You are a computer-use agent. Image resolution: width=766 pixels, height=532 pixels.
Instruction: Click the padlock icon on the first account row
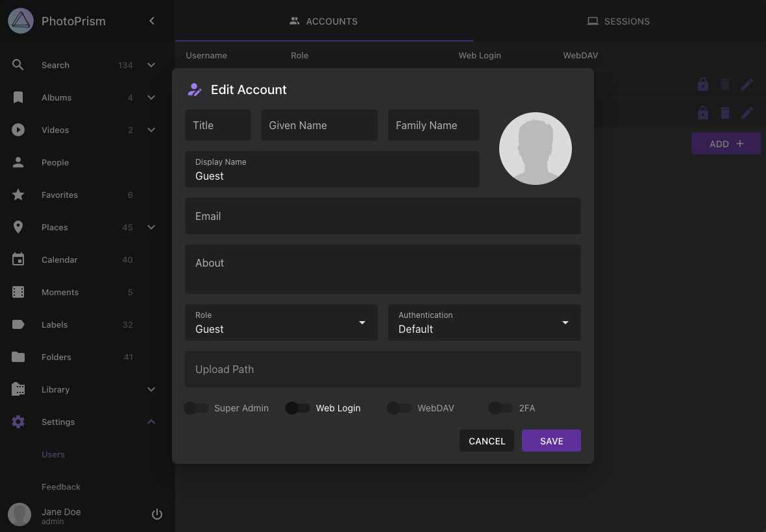(x=702, y=84)
